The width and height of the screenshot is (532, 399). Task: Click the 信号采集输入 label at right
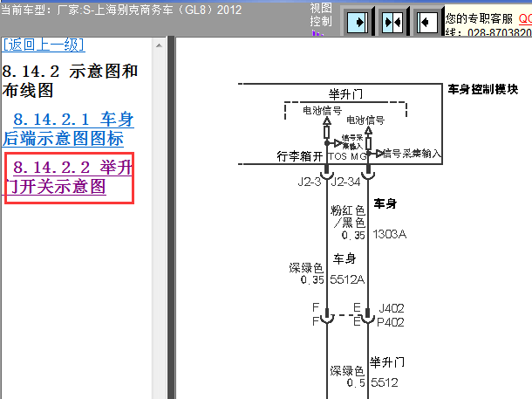(412, 154)
